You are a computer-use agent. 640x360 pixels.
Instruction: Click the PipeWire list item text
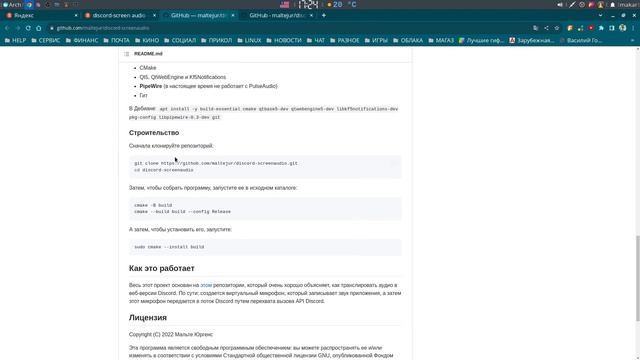click(208, 86)
